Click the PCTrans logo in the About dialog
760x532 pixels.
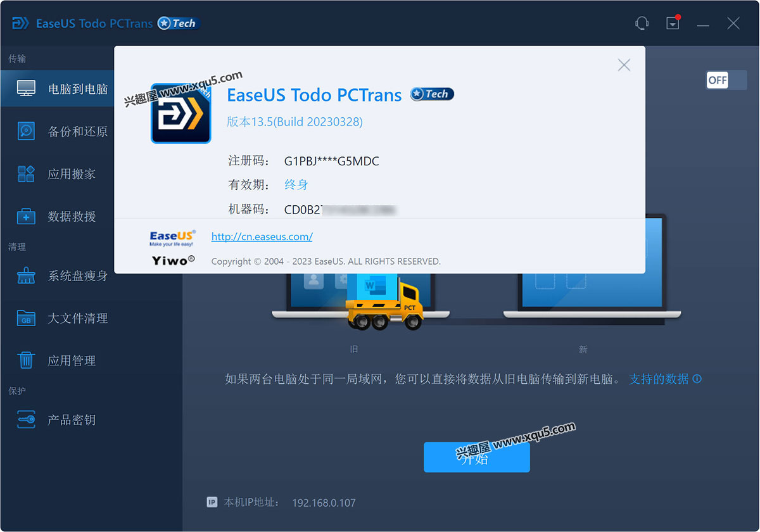[x=180, y=113]
